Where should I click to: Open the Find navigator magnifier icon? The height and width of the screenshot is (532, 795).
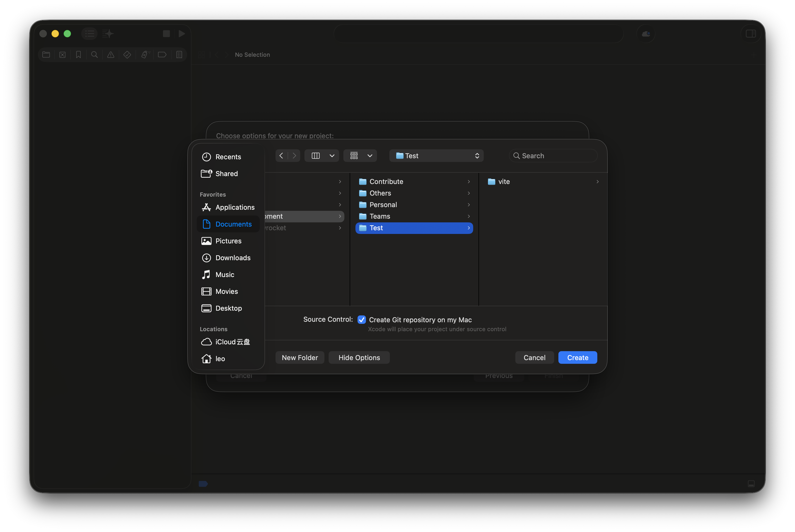tap(95, 55)
